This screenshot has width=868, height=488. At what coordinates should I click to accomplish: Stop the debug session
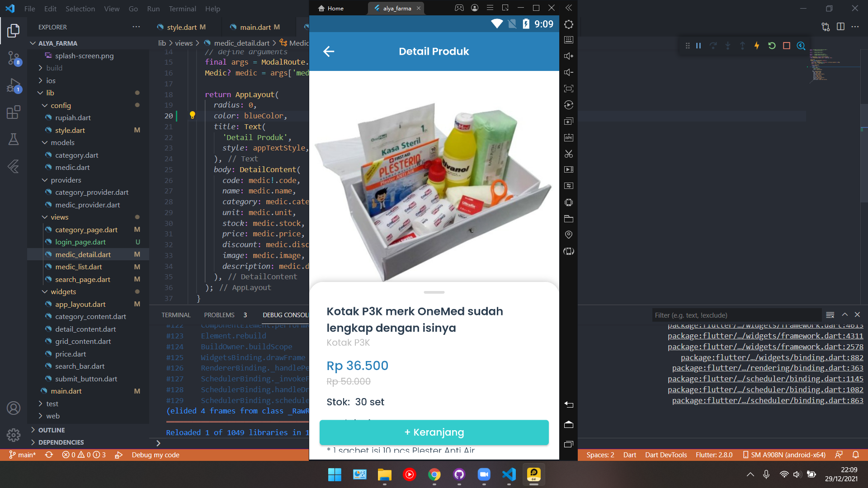(x=786, y=46)
